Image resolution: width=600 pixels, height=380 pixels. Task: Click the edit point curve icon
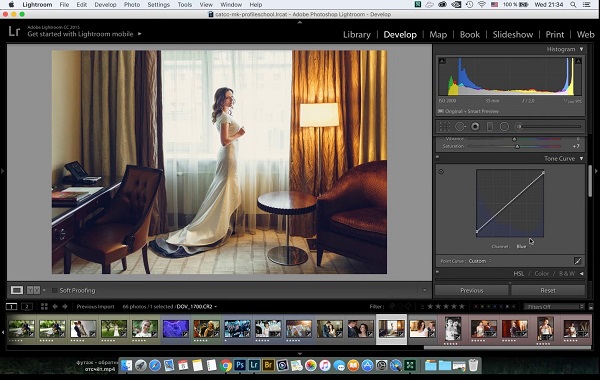click(578, 261)
